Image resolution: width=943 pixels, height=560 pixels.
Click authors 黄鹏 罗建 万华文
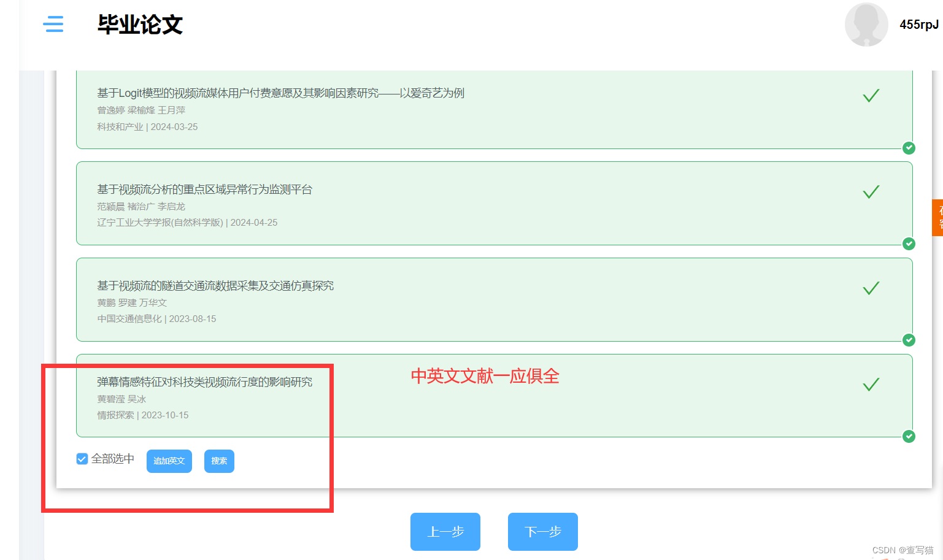132,303
